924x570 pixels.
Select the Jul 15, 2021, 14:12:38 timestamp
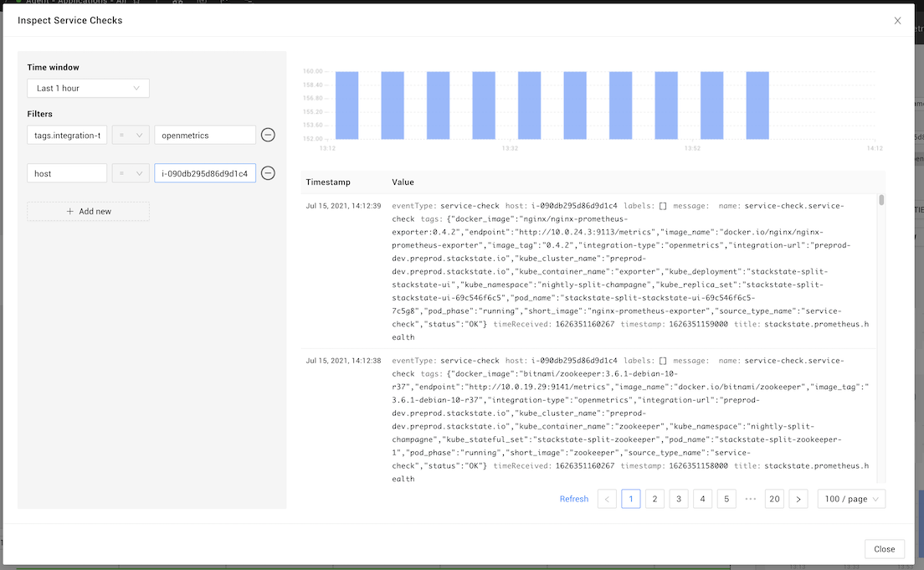click(x=343, y=361)
